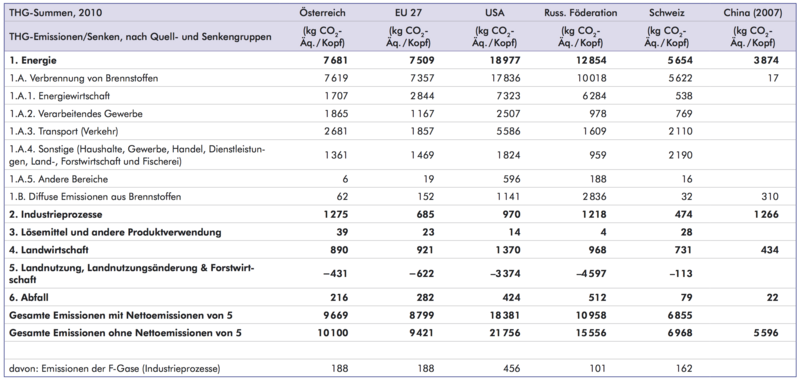Click the Russ. Föderation column header

click(581, 13)
